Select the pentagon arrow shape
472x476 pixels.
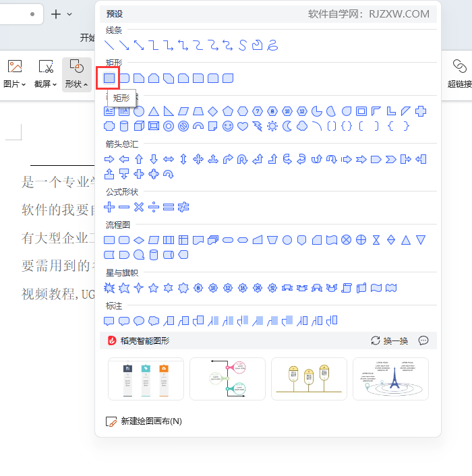coord(376,159)
